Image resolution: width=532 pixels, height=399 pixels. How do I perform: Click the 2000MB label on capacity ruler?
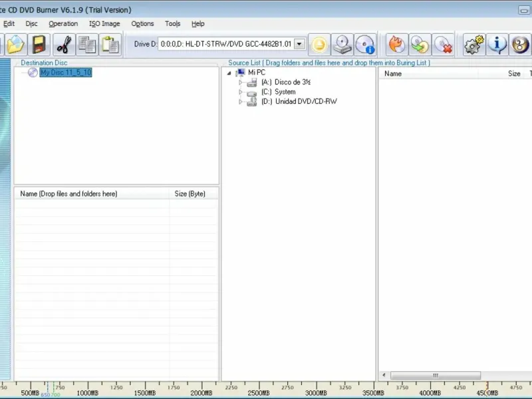201,393
